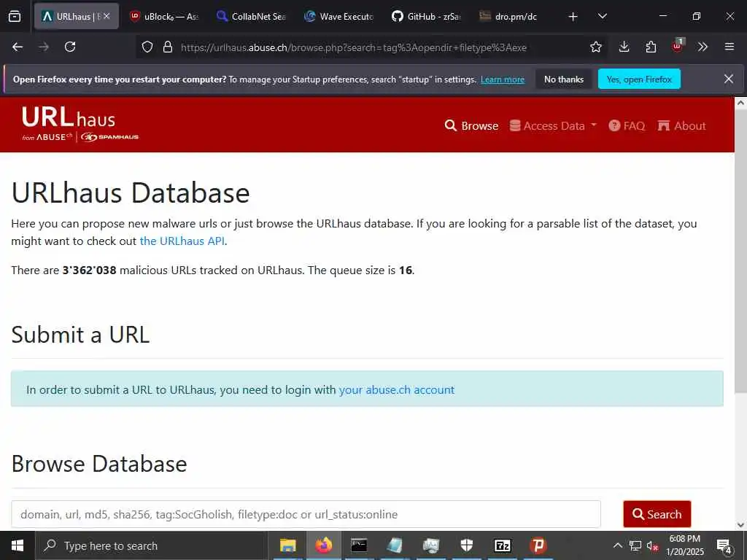Expand the Access Data dropdown menu
The image size is (747, 560).
553,125
